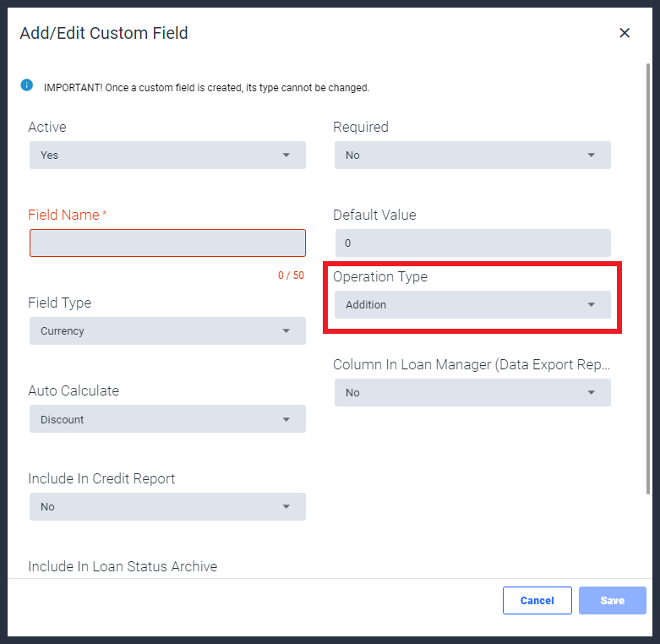Click the caret icon in Auto Calculate field
This screenshot has width=660, height=644.
[286, 419]
